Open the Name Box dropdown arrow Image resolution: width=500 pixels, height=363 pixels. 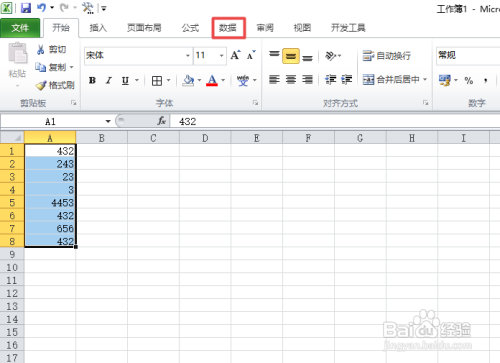coord(108,121)
